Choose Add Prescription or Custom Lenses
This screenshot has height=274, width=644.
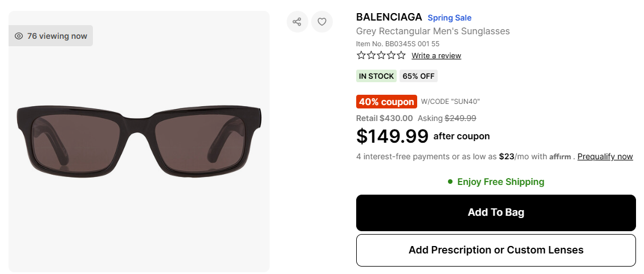496,250
